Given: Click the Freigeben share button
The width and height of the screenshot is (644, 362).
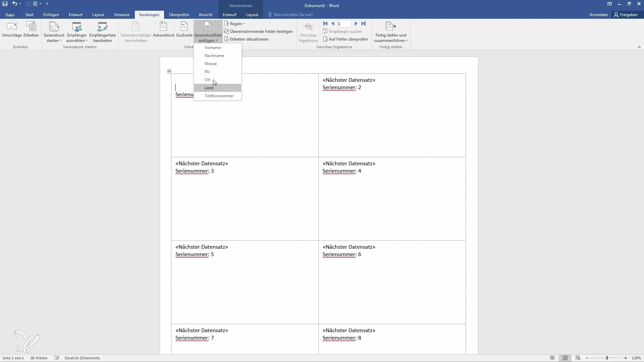Looking at the screenshot, I should point(626,15).
